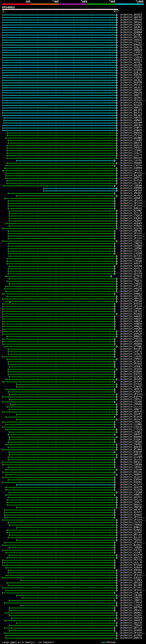Image resolution: width=146 pixels, height=644 pixels.
Task: Click the cyan alignment bar for UniRef100_A9PBM8
Action: click(80, 188)
